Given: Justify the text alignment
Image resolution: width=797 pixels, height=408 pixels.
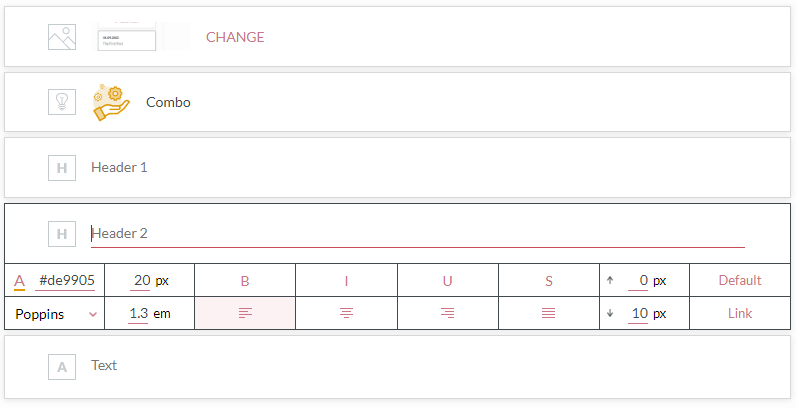Looking at the screenshot, I should coord(548,314).
